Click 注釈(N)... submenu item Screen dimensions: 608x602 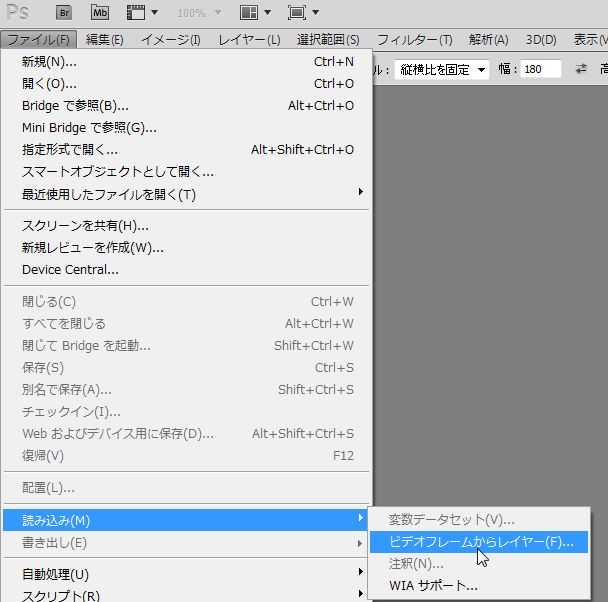(479, 564)
